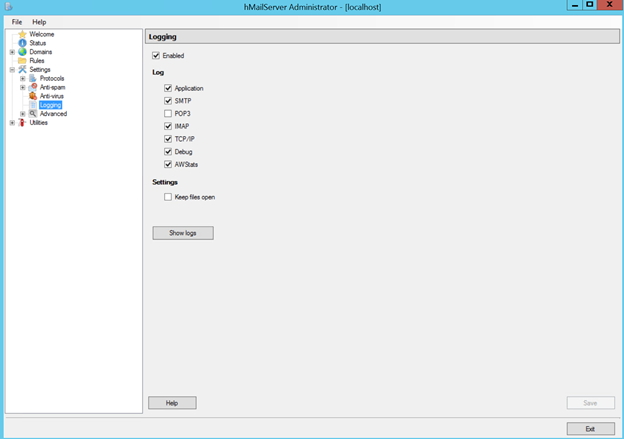Open the File menu
The width and height of the screenshot is (624, 439).
click(17, 22)
